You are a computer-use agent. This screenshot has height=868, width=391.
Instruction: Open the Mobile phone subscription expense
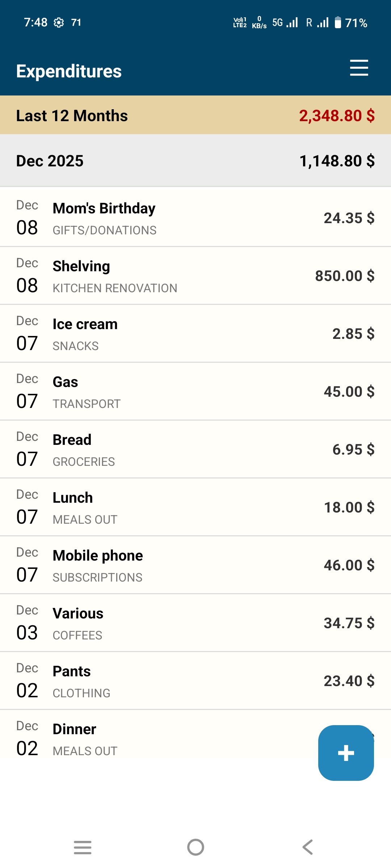[x=195, y=565]
